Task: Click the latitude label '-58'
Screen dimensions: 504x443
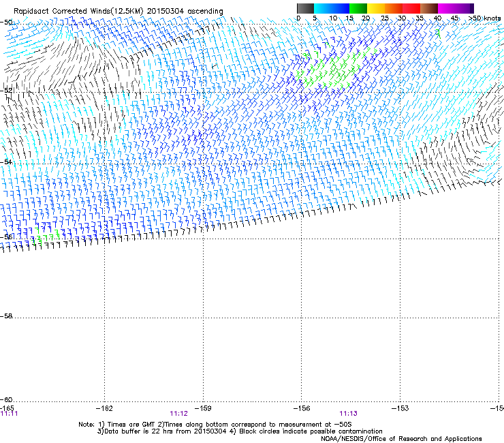Action: [6, 316]
